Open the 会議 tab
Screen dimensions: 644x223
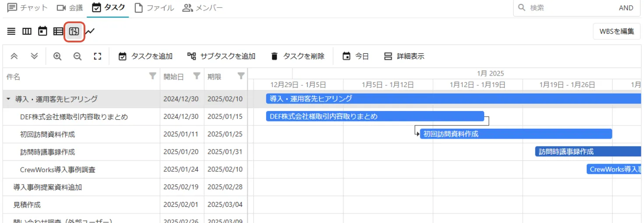[x=70, y=8]
